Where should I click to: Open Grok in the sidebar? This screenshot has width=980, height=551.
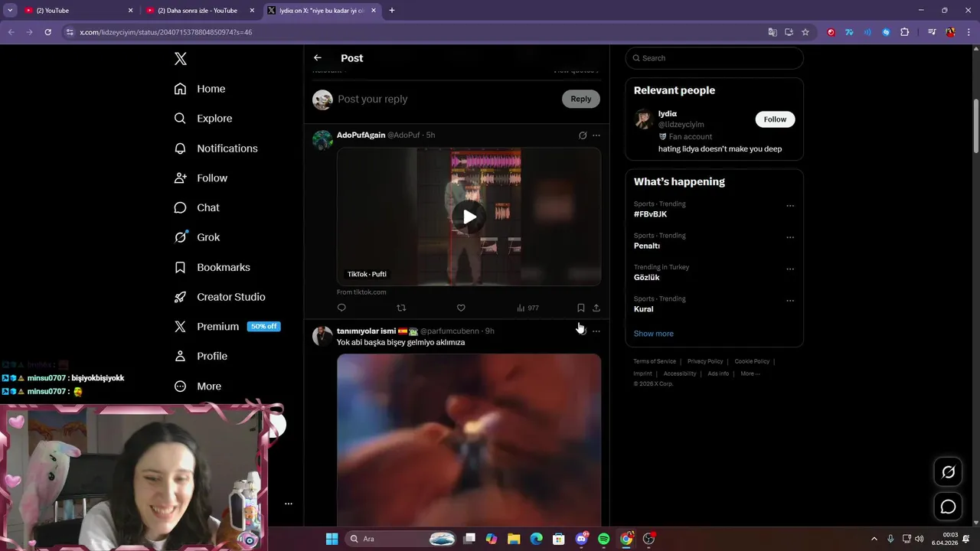coord(197,237)
